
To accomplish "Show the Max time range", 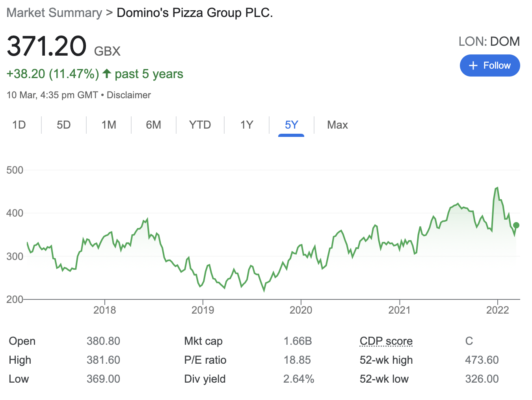I will point(337,125).
